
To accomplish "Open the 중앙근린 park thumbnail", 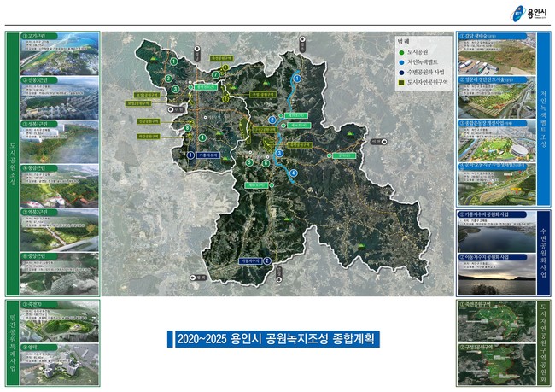I will pos(60,274).
